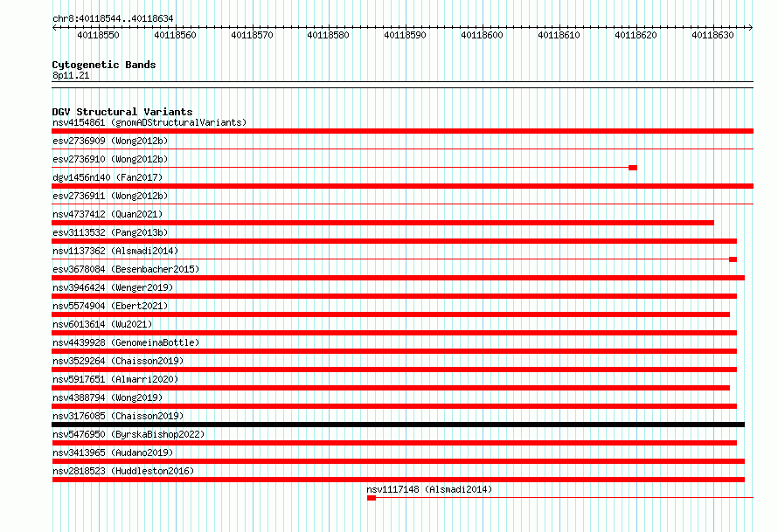Select the nsv4737412 Quan2021 red bar
778x532 pixels.
pos(383,223)
